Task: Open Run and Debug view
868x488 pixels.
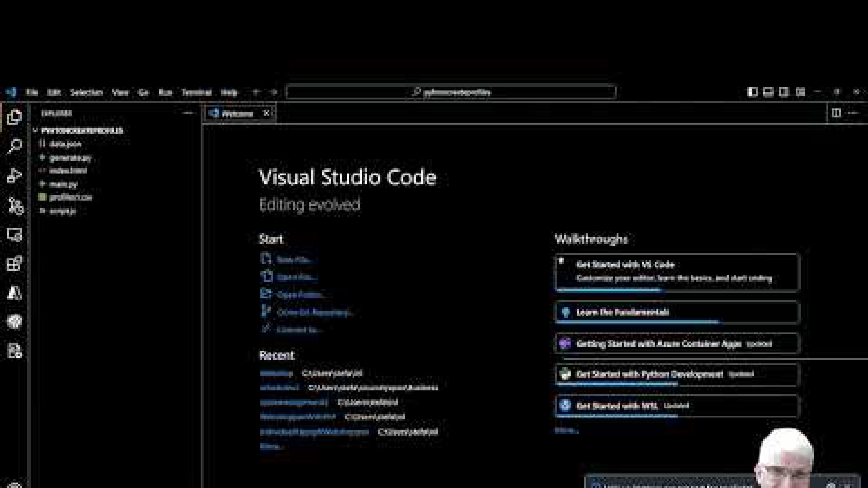Action: (x=14, y=175)
